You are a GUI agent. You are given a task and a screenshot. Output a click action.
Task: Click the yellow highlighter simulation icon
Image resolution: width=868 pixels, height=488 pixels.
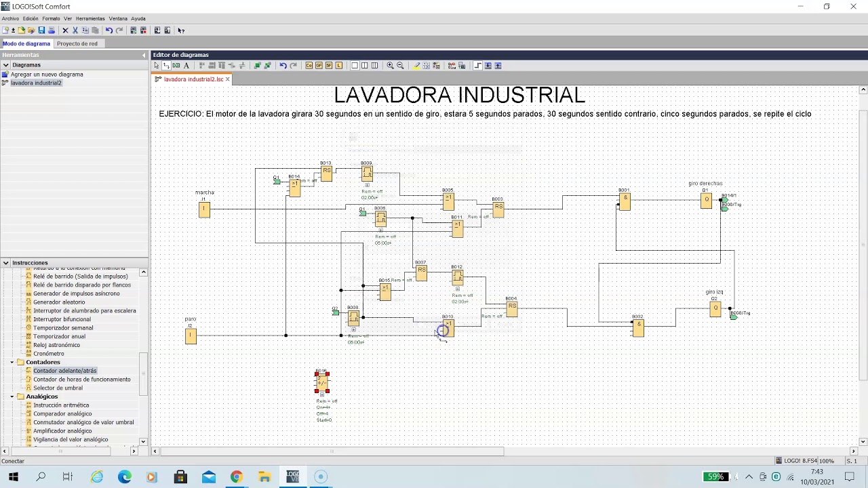(x=416, y=66)
